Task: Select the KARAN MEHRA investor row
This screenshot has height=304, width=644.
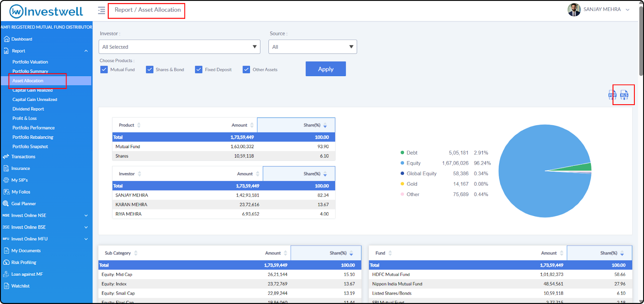Action: (224, 205)
